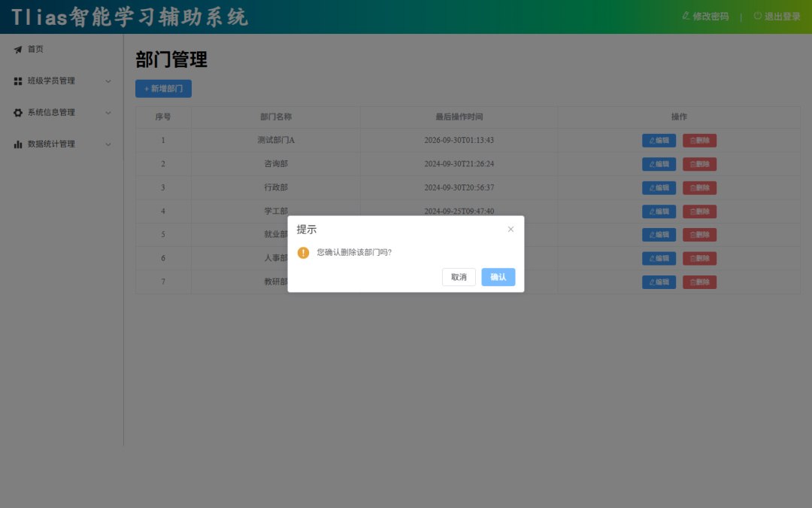The image size is (812, 508).
Task: Expand 系统信息管理 chevron arrow
Action: click(x=108, y=112)
